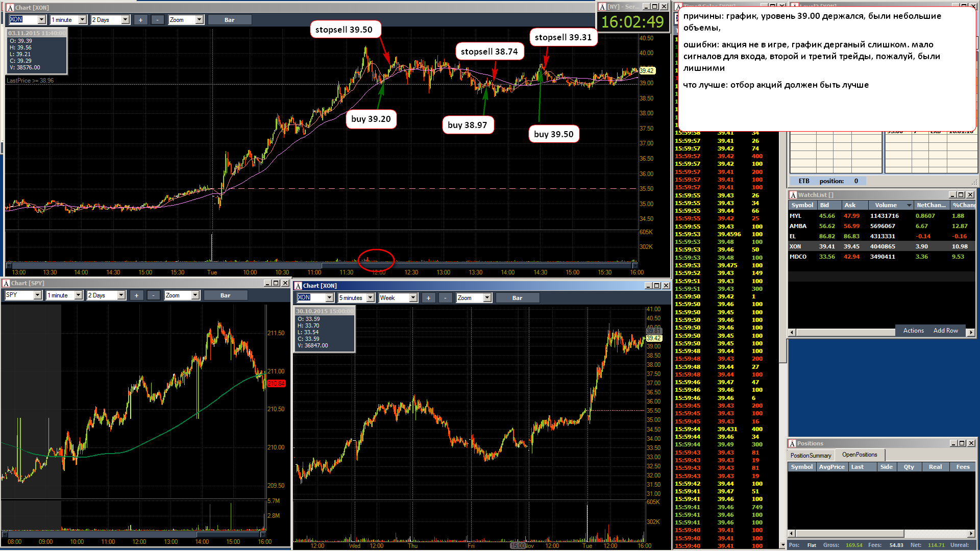This screenshot has width=980, height=551.
Task: Click the 16:02:49 clock display
Action: tap(632, 22)
